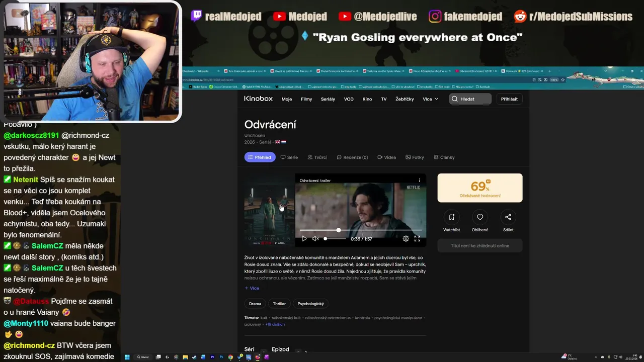
Task: Expand themes with '+18 dalších'
Action: coord(275,324)
